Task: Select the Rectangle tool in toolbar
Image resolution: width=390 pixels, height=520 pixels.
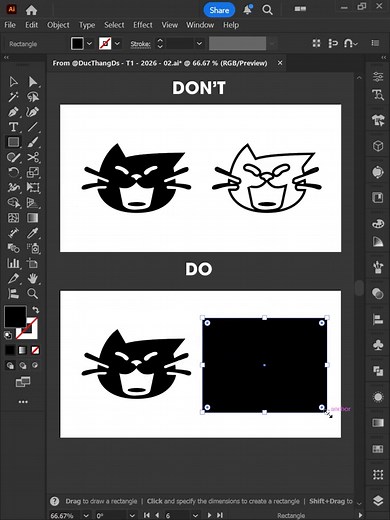Action: [13, 142]
